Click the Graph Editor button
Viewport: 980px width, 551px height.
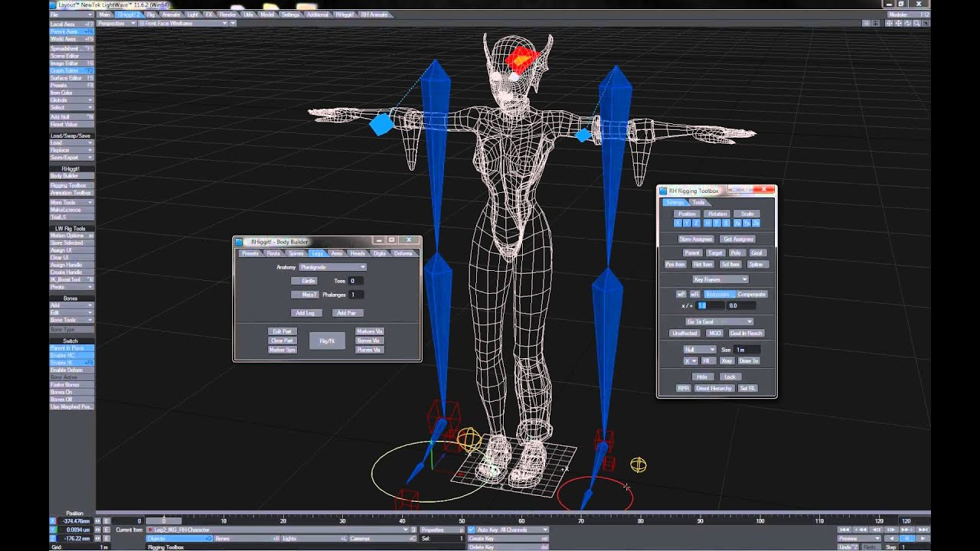tap(71, 70)
